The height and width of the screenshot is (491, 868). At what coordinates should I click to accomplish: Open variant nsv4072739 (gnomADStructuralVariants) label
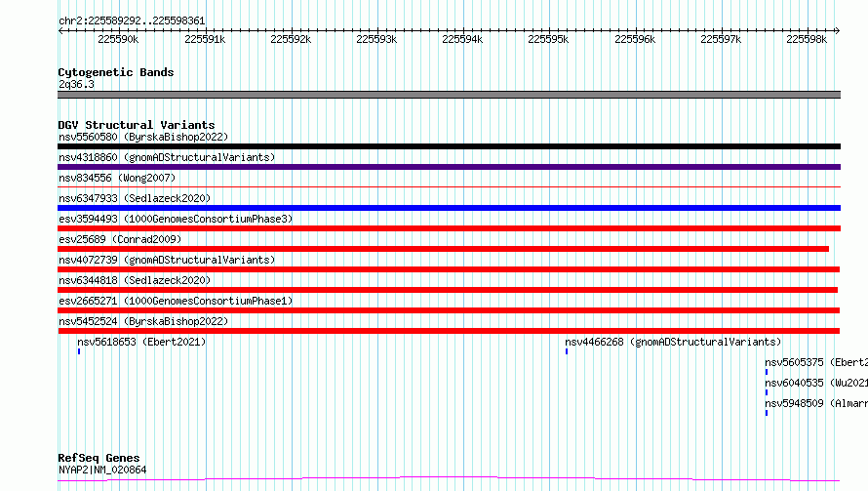[x=167, y=260]
